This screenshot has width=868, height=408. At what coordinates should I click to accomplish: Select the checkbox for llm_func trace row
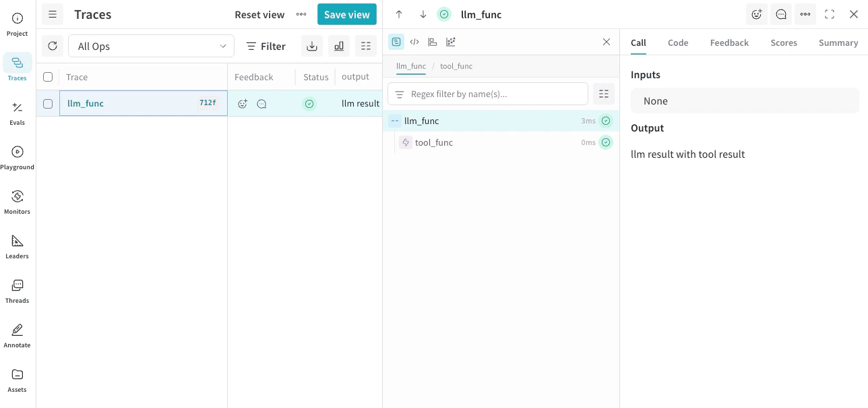[47, 103]
